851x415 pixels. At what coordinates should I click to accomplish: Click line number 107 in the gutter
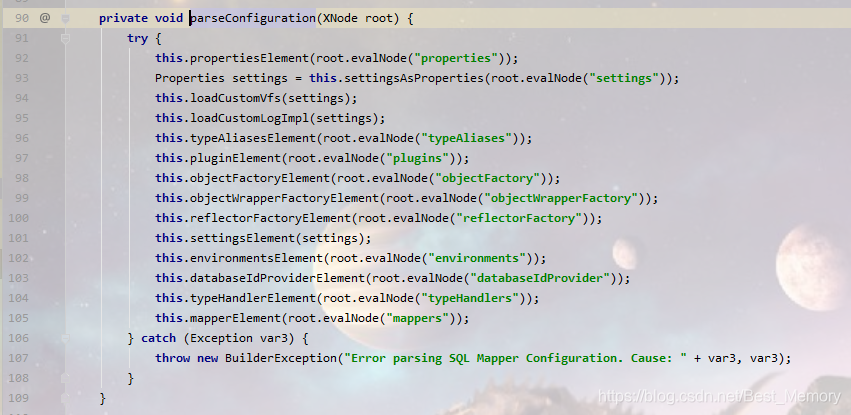tap(18, 358)
